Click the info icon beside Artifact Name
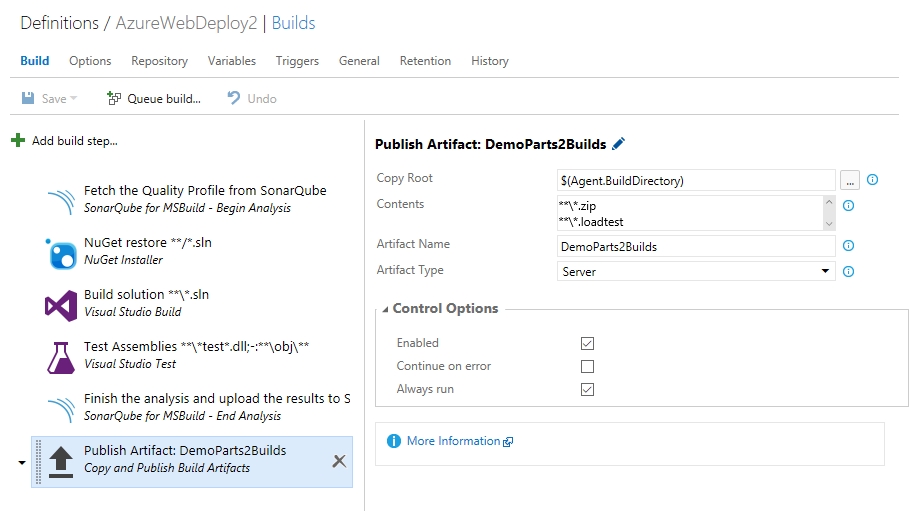Screen dimensions: 909x511 pos(848,245)
